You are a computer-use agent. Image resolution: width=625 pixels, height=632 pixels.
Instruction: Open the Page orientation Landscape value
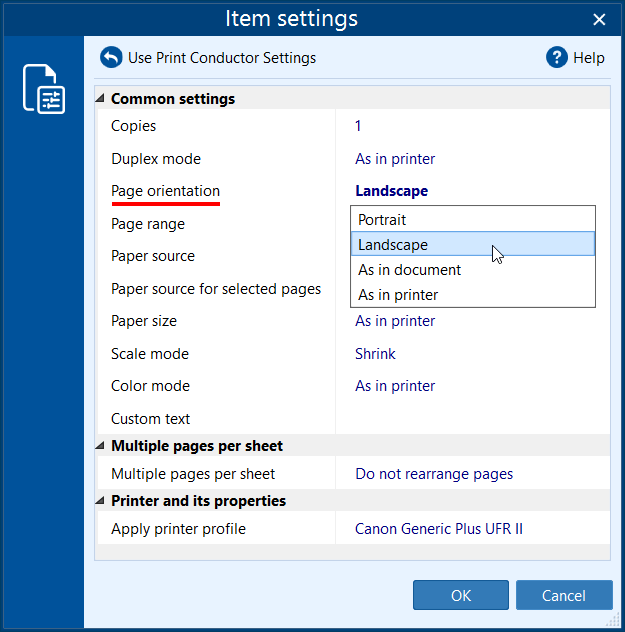[x=391, y=191]
